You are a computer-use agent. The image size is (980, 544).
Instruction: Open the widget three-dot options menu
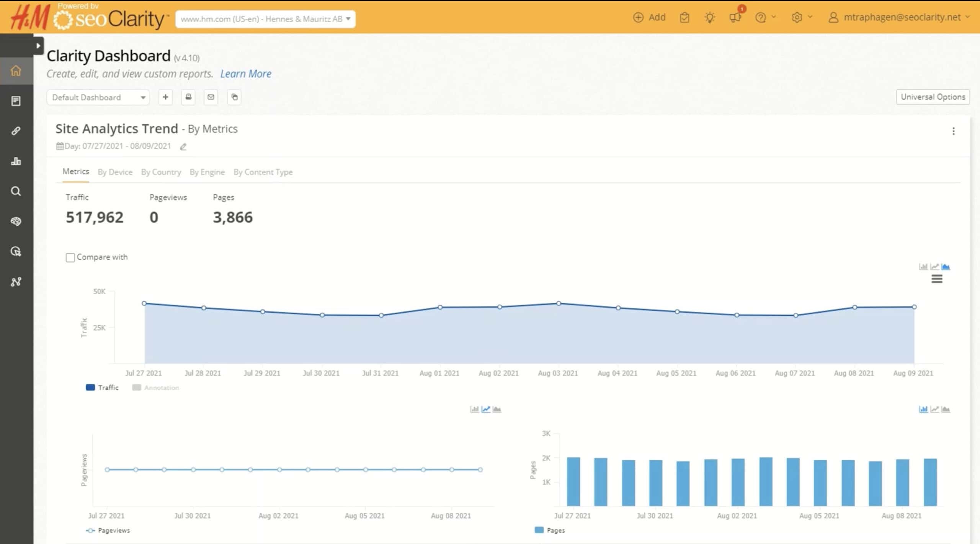954,131
